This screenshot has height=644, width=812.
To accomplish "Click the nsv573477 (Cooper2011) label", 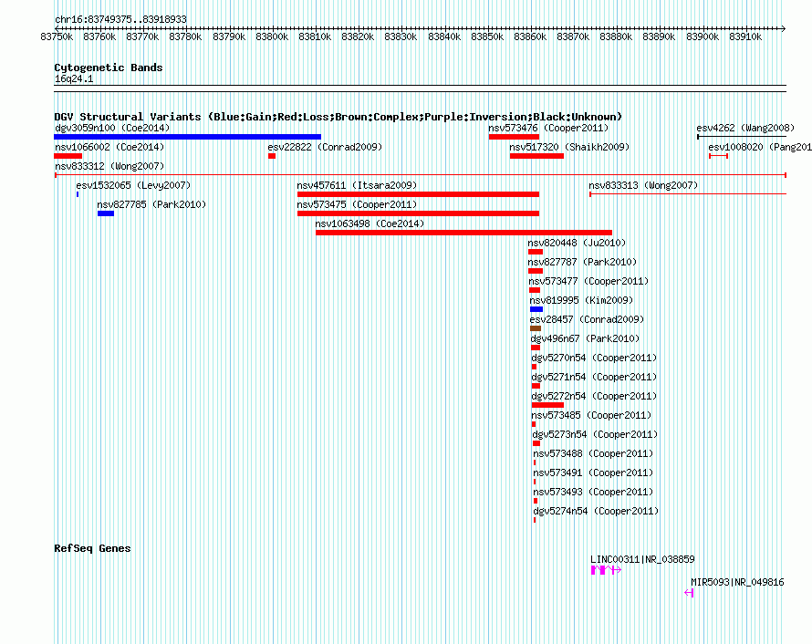I will (x=588, y=281).
